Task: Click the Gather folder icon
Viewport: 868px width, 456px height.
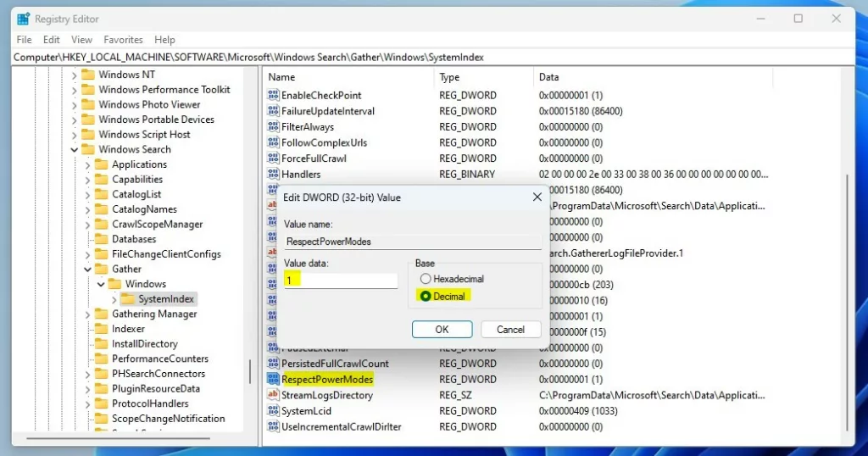Action: point(102,269)
